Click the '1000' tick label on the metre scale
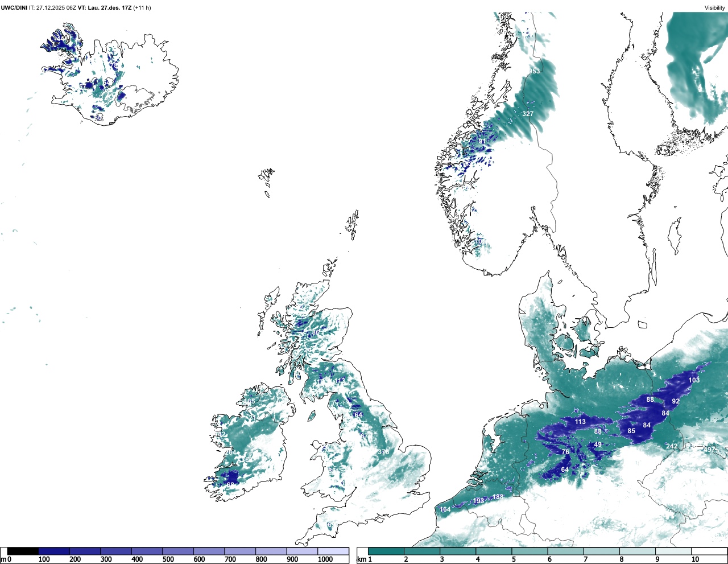Image resolution: width=728 pixels, height=564 pixels. (x=325, y=559)
